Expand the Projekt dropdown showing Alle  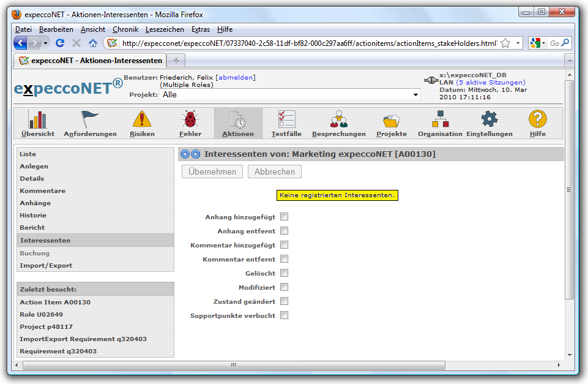(x=416, y=95)
